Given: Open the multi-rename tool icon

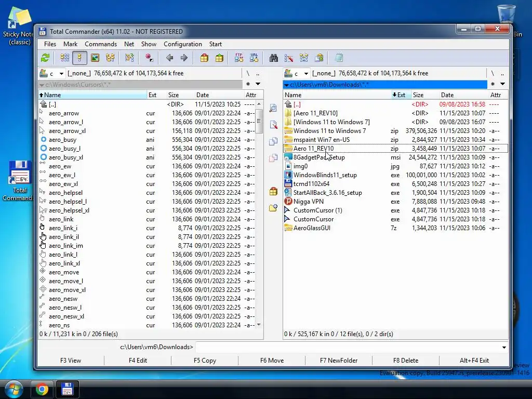Looking at the screenshot, I should pyautogui.click(x=289, y=58).
